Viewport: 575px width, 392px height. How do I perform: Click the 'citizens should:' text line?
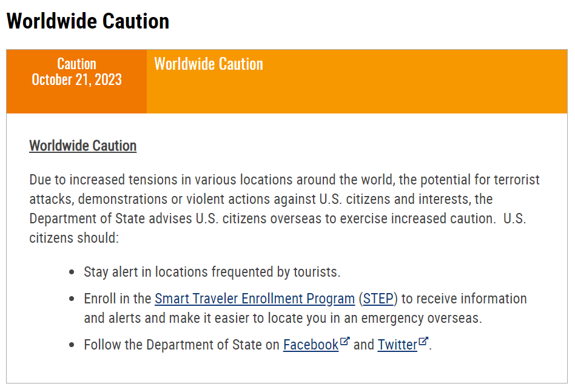coord(74,238)
